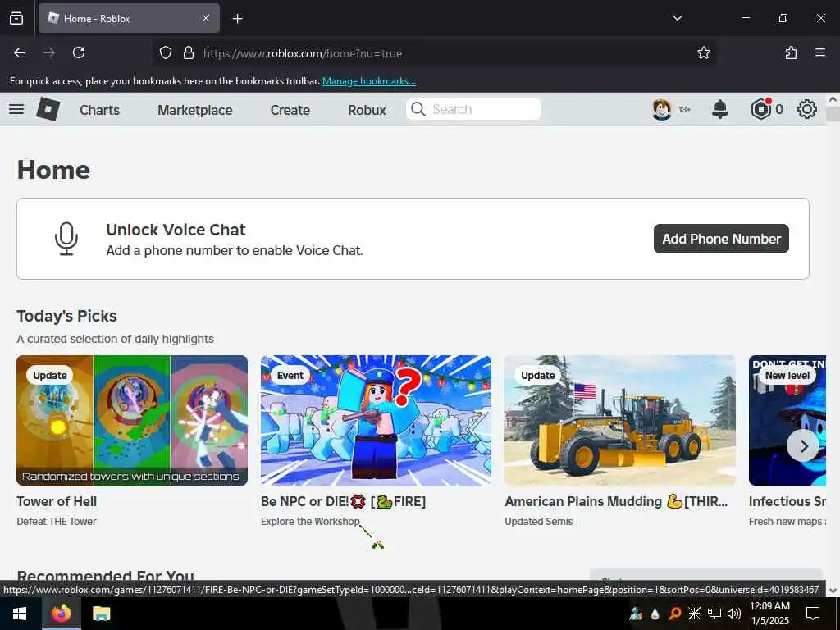Image resolution: width=840 pixels, height=630 pixels.
Task: Click the user avatar icon
Action: [x=662, y=109]
